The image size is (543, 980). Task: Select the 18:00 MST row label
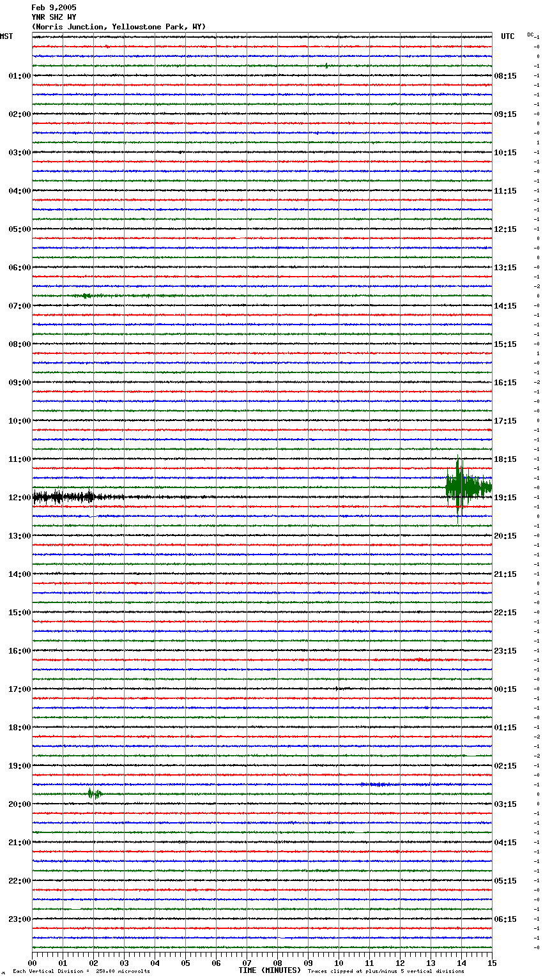pos(20,728)
